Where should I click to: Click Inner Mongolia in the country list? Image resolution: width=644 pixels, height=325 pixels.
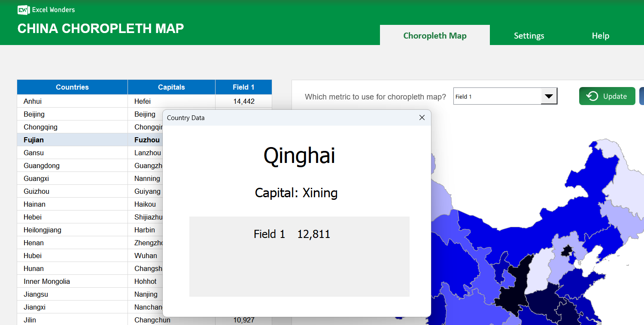coord(46,281)
